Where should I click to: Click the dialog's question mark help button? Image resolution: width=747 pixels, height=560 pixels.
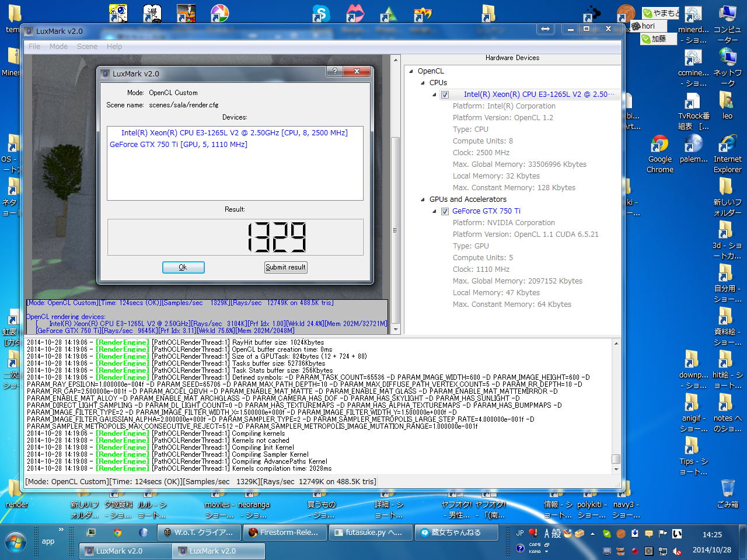click(x=334, y=71)
